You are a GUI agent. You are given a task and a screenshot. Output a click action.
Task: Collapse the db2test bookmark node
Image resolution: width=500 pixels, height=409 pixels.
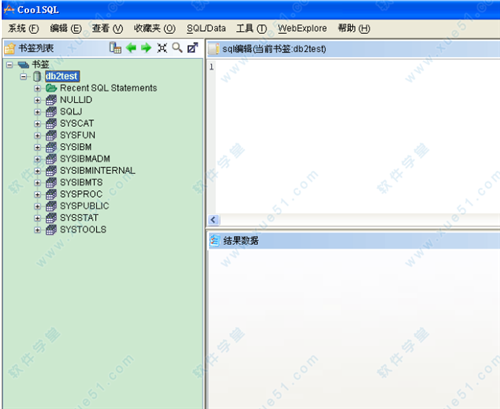[x=23, y=76]
